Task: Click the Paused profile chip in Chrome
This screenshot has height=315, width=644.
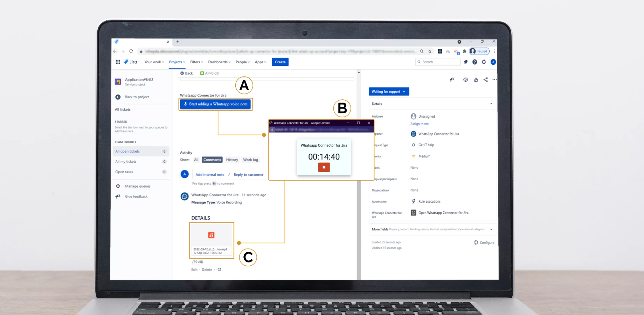Action: tap(479, 51)
